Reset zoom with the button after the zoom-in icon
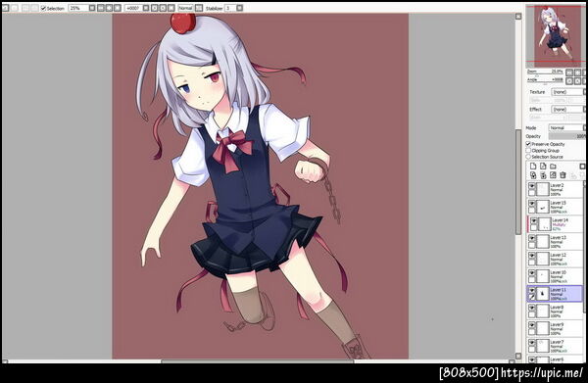Viewport: 588px width, 383px height. (118, 8)
